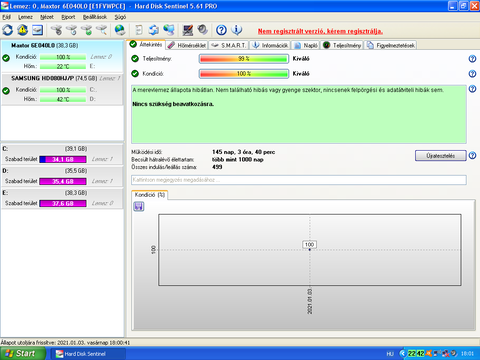The image size is (480, 360).
Task: Switch to the Napló tab
Action: [306, 45]
